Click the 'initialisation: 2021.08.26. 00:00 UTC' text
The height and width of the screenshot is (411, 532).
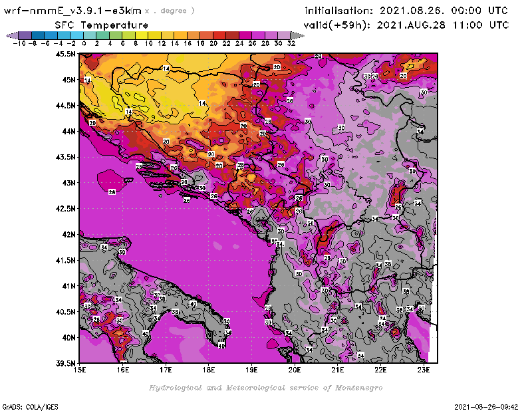pyautogui.click(x=406, y=11)
